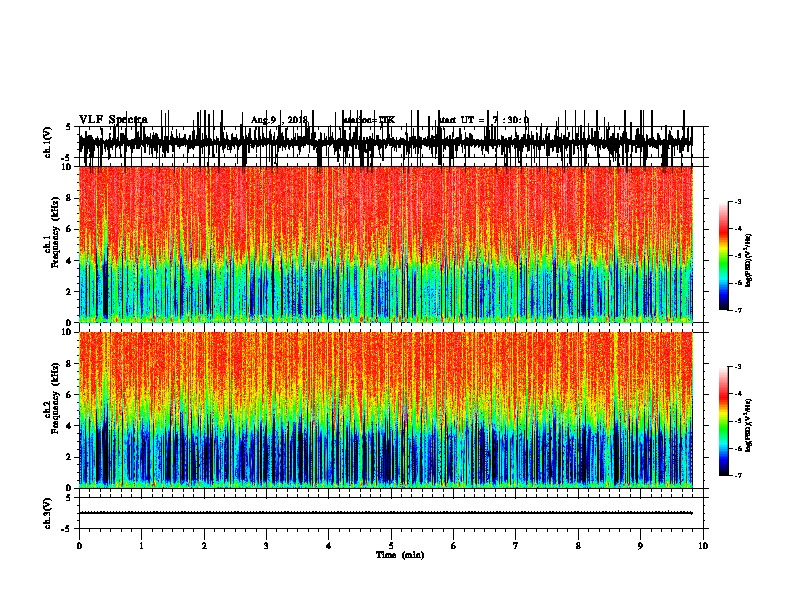Click the 'Time (min)' axis label
Image resolution: width=792 pixels, height=612 pixels.
400,555
